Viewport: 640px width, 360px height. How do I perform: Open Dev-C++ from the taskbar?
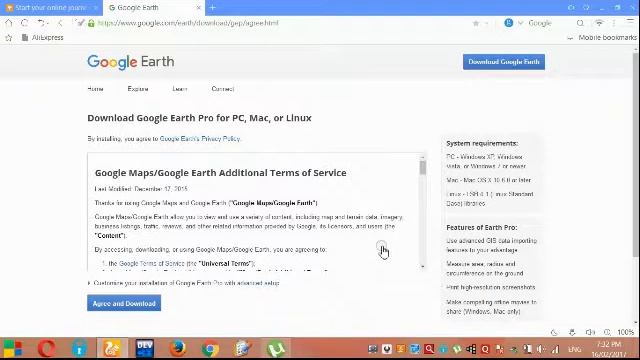tap(144, 349)
